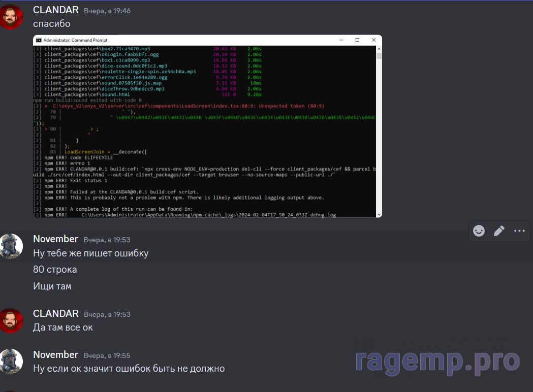
Task: Click the "Вчера, в 19:55" timestamp
Action: (x=107, y=355)
